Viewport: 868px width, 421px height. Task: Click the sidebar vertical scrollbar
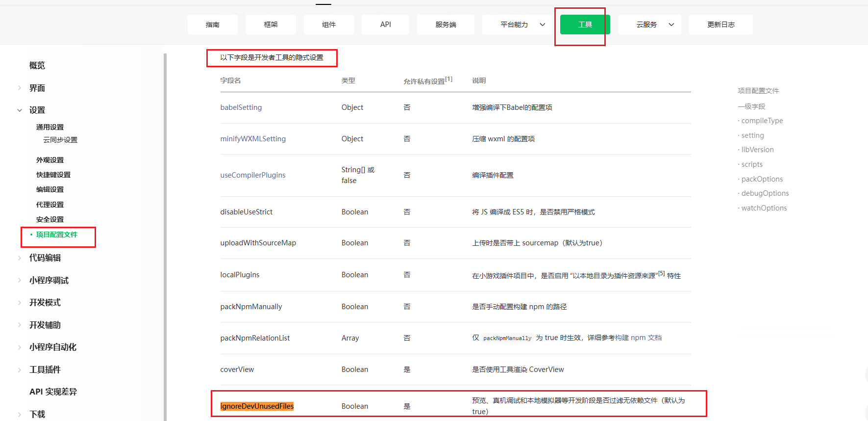pyautogui.click(x=165, y=237)
